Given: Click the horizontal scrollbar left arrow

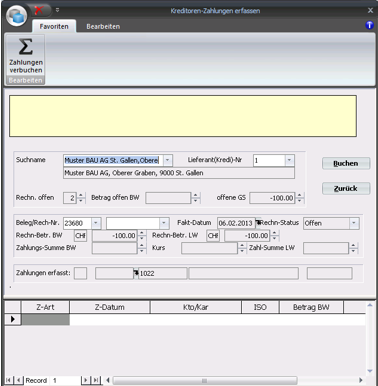Looking at the screenshot, I should [x=108, y=380].
